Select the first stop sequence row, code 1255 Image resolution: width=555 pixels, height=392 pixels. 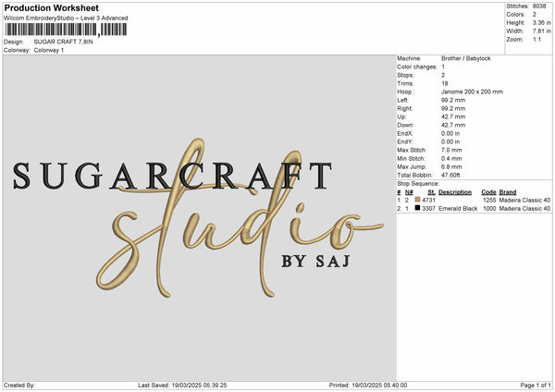(474, 201)
